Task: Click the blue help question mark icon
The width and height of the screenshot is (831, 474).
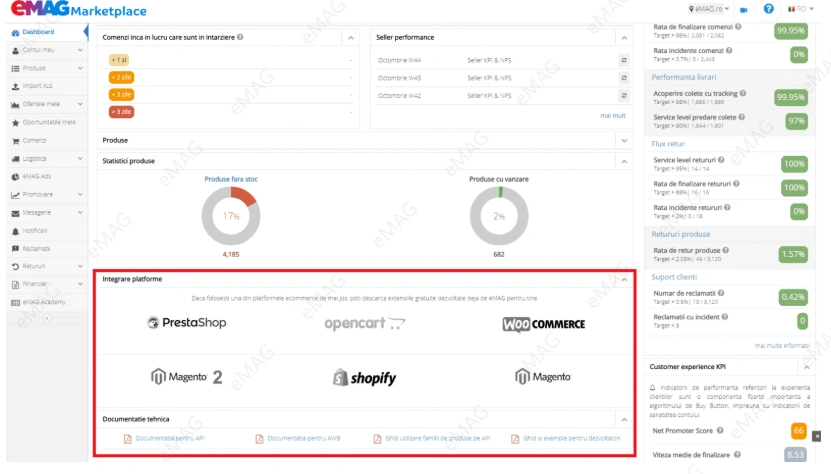Action: pyautogui.click(x=769, y=9)
